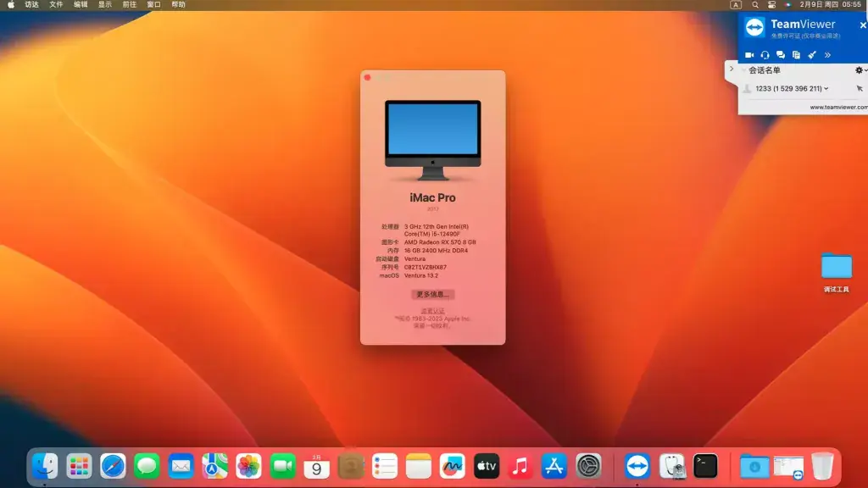Open www.teamviewer.com link
This screenshot has height=488, width=868.
click(838, 108)
